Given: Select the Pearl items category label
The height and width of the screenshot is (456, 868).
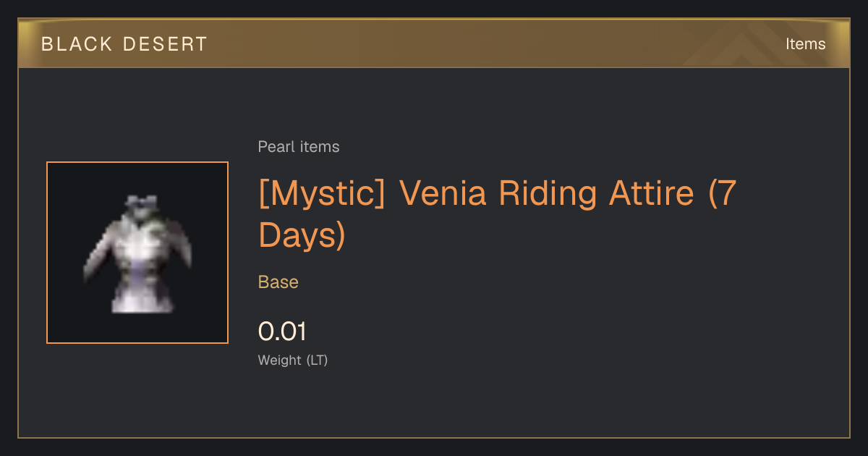Looking at the screenshot, I should pyautogui.click(x=299, y=147).
